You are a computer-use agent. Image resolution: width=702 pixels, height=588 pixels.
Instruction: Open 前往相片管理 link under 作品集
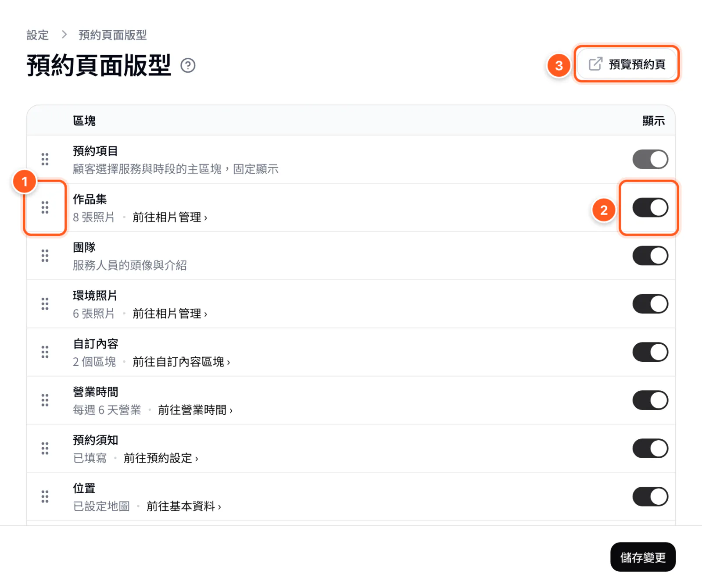(x=170, y=217)
